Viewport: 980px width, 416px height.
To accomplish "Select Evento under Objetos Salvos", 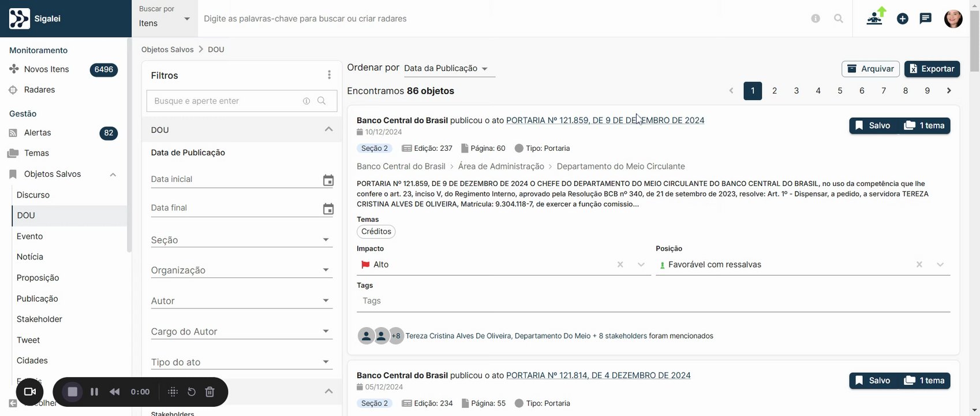I will tap(29, 236).
